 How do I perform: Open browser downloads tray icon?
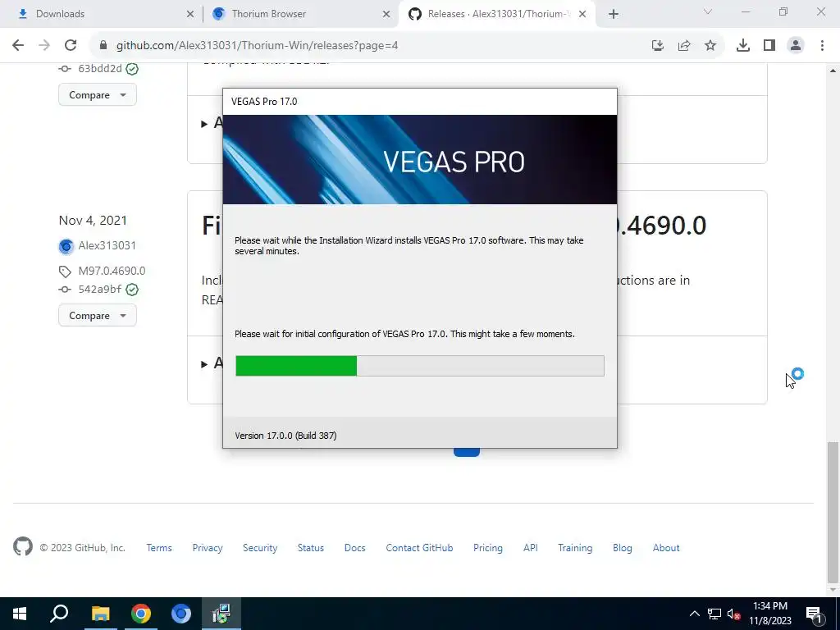(x=743, y=46)
